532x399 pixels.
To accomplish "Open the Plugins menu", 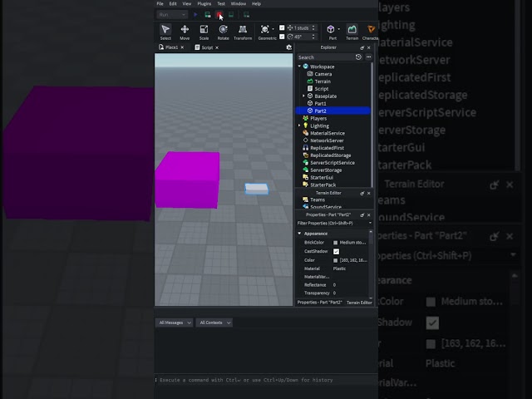I will point(204,3).
